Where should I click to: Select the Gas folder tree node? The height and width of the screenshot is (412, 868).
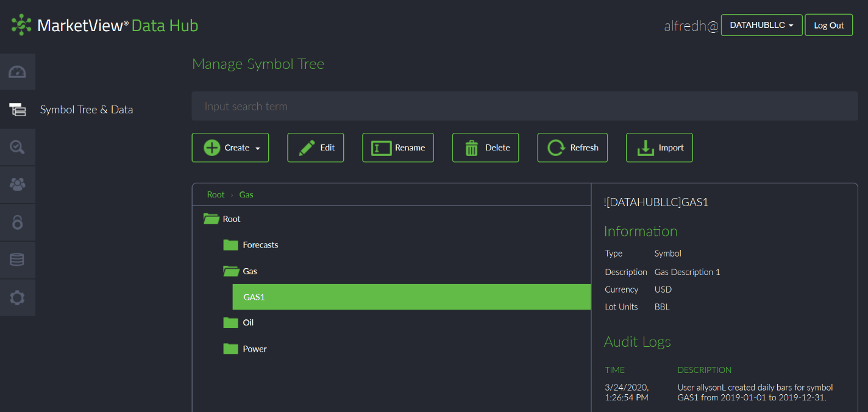250,271
